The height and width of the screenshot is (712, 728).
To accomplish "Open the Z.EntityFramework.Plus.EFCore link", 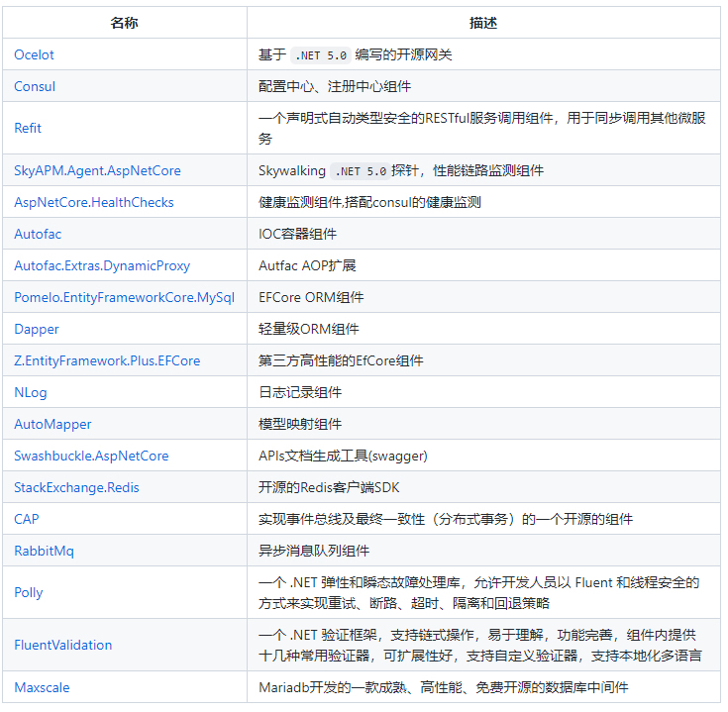I will tap(107, 361).
